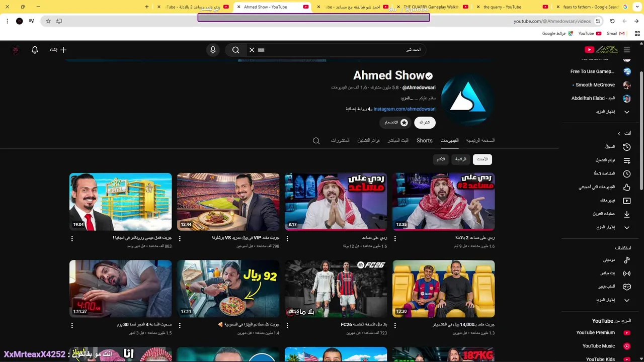
Task: Expand Show more under the You section
Action: (x=612, y=227)
